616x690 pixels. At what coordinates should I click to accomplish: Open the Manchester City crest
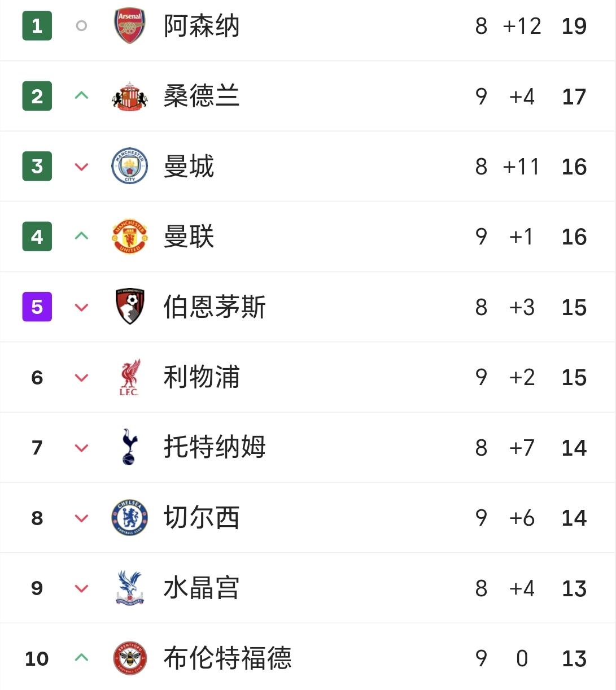[130, 167]
